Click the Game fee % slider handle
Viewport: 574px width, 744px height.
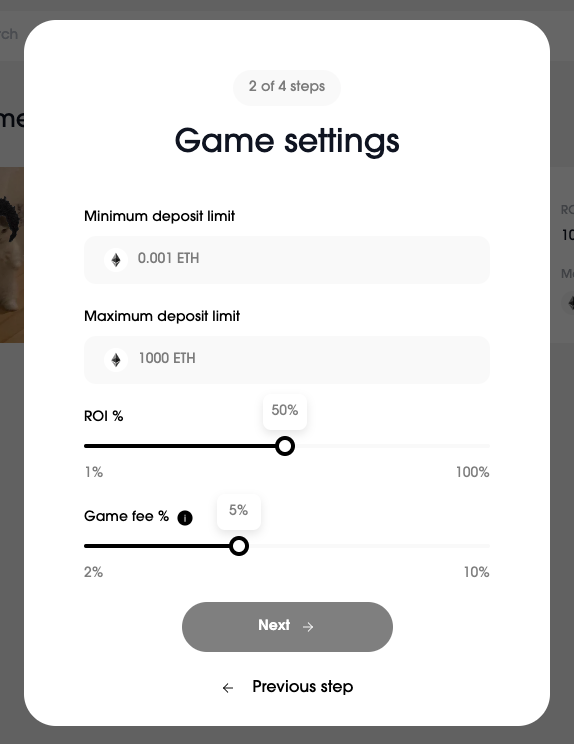(239, 546)
